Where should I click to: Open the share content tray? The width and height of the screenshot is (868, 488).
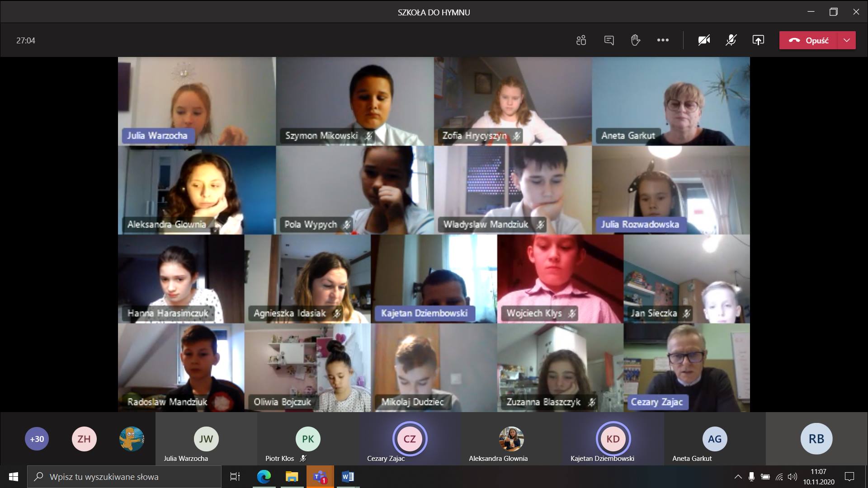758,40
